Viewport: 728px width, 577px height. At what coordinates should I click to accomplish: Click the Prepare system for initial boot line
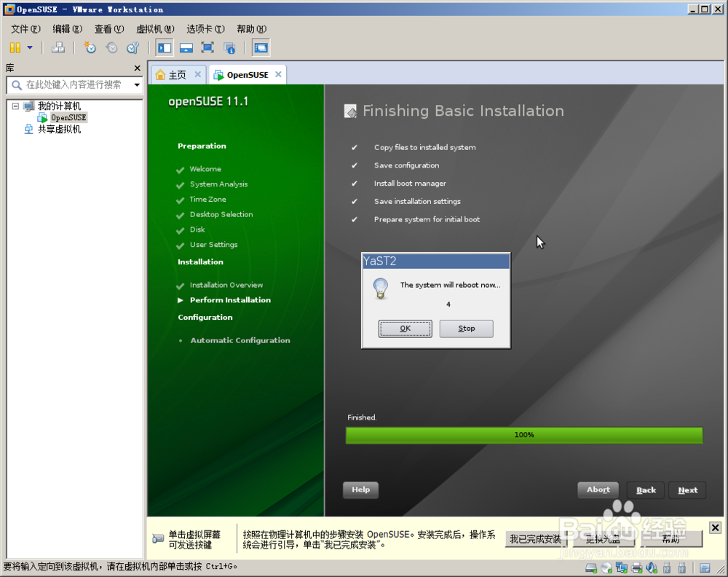(427, 219)
